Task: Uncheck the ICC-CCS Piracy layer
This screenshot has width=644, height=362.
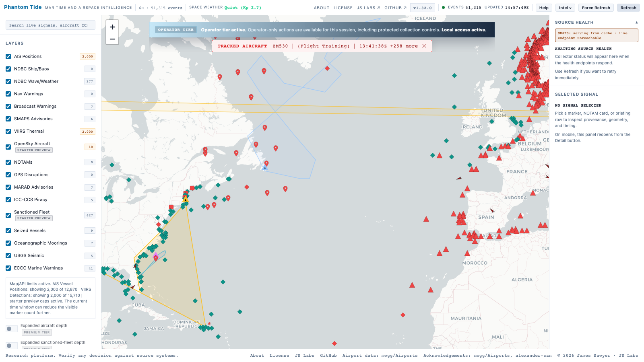Action: 8,200
